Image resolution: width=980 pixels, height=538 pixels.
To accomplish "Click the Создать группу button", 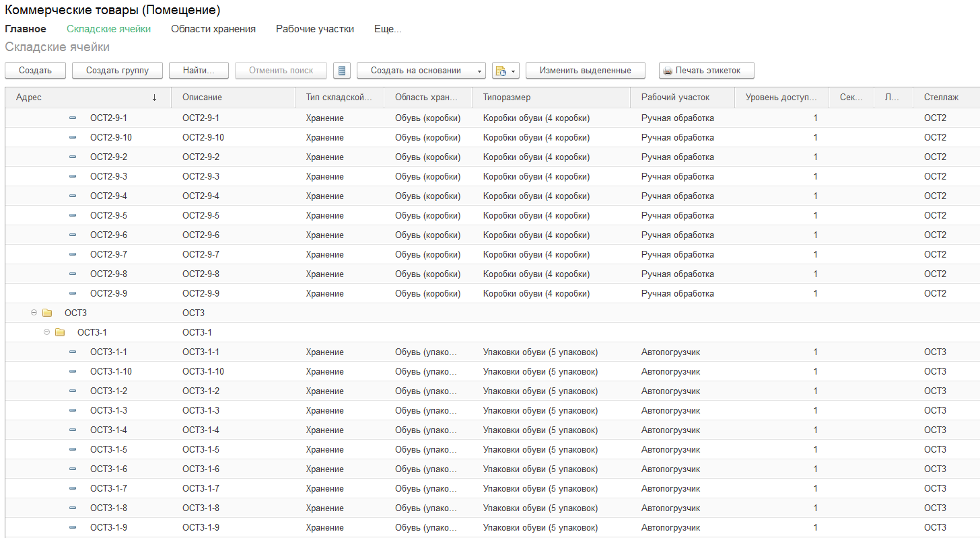I will tap(117, 71).
